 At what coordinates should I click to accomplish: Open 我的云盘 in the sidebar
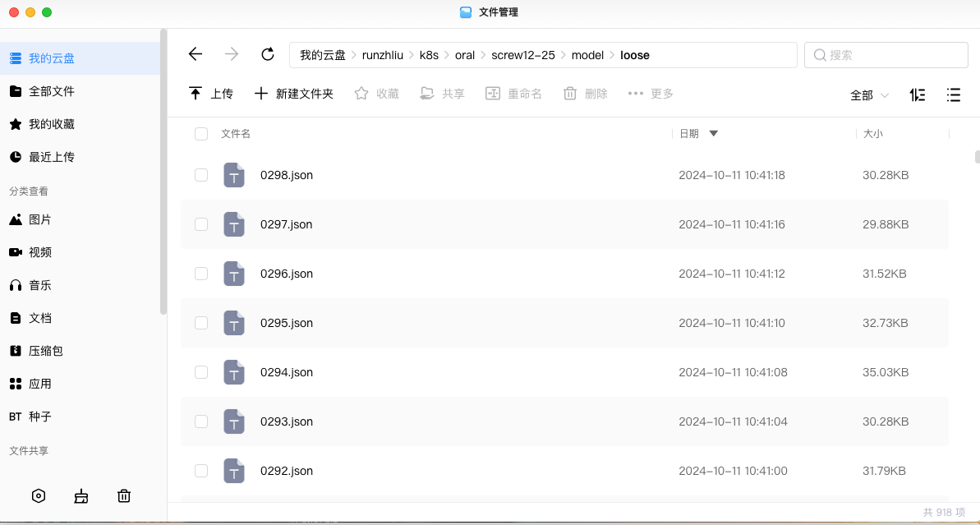point(80,58)
